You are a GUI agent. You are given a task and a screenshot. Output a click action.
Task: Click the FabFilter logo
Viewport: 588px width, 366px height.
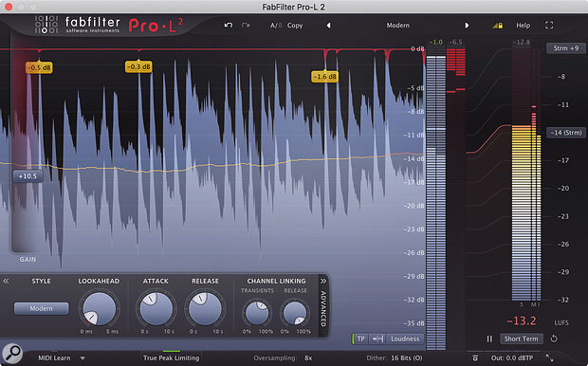pyautogui.click(x=77, y=25)
